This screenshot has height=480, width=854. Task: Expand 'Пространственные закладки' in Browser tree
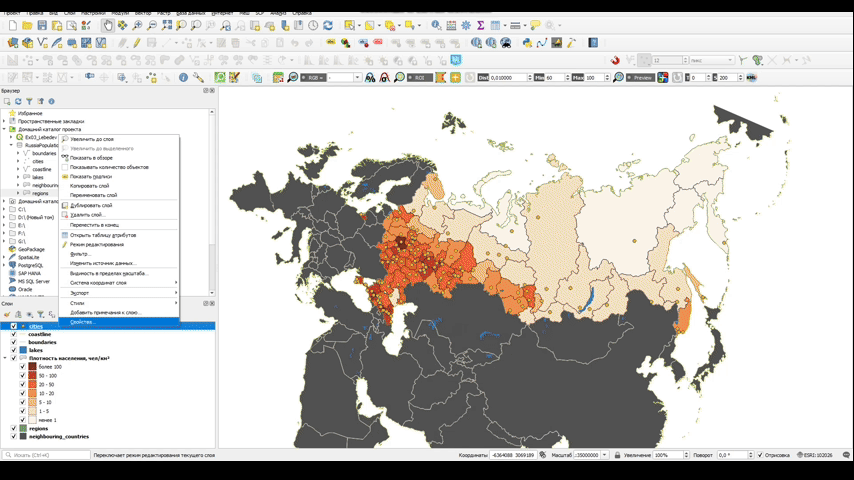pos(4,121)
